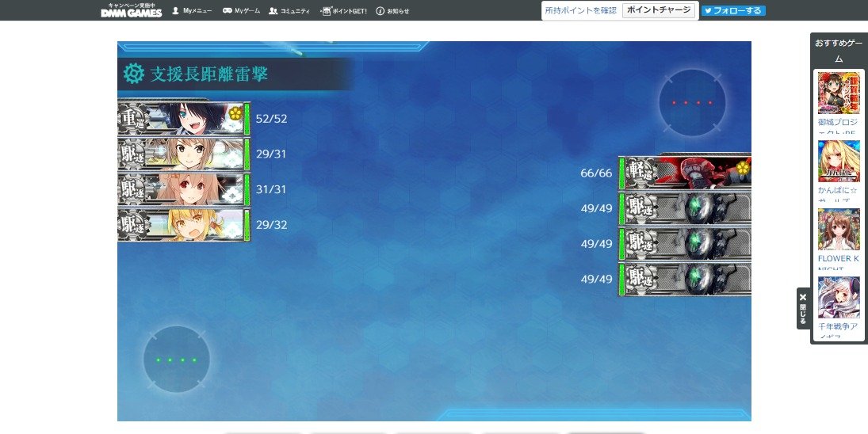The height and width of the screenshot is (434, 868).
Task: Open the かんぱに☆ガールズ game thumbnail
Action: [839, 161]
